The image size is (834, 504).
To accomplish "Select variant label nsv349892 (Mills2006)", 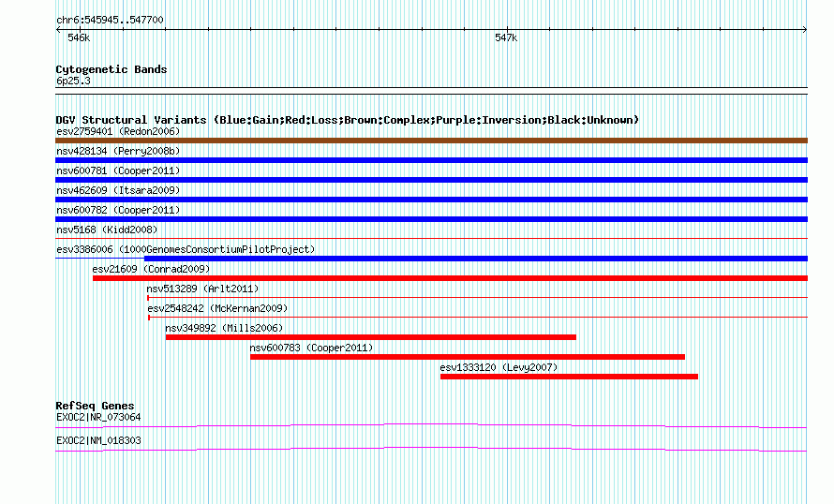I will pyautogui.click(x=224, y=328).
